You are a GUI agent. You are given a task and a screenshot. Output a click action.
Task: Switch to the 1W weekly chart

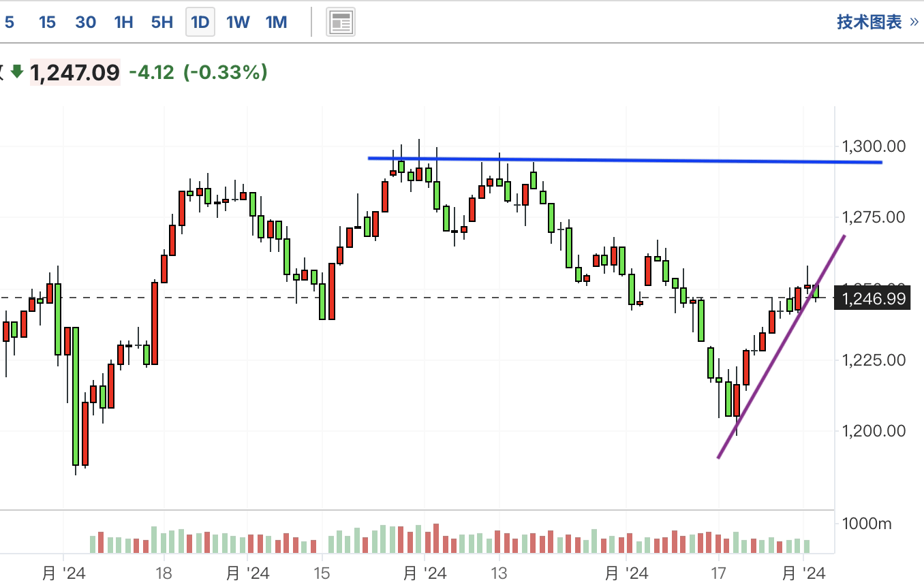(x=238, y=22)
